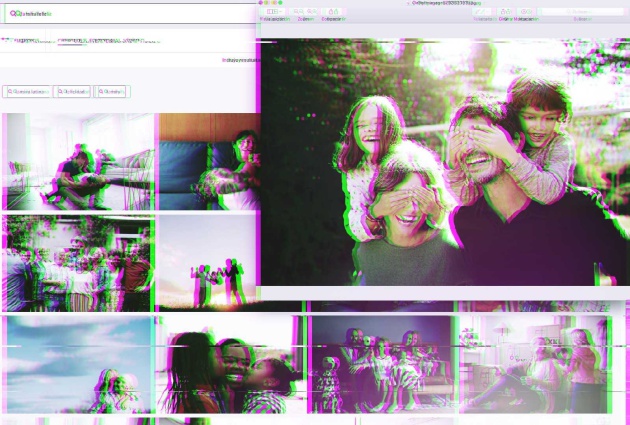
Task: Select the underlined second tab
Action: pos(70,41)
